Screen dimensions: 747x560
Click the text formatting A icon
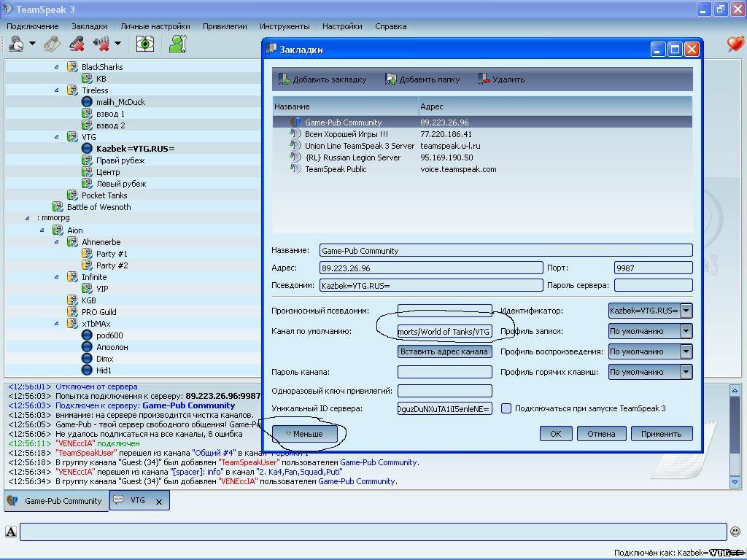tap(10, 532)
